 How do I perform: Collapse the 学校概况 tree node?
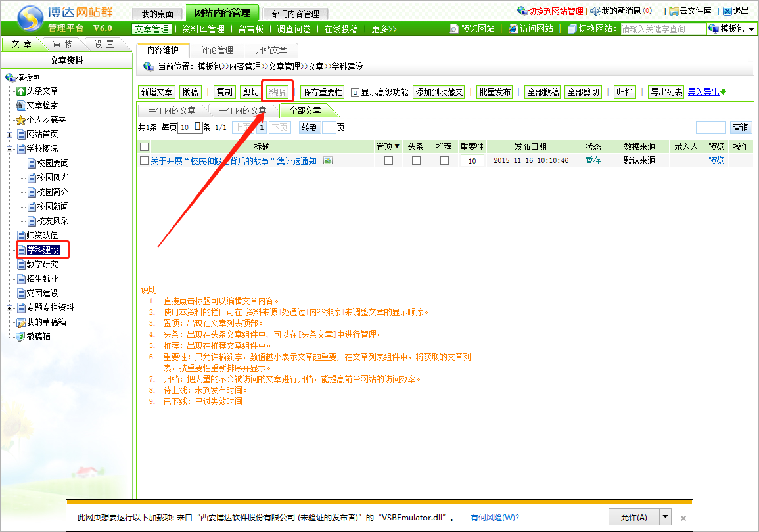click(9, 150)
